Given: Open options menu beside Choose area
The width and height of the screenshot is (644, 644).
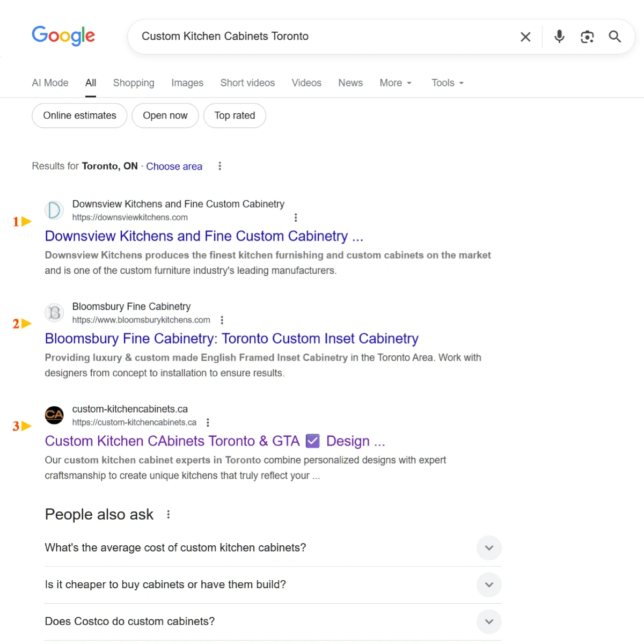Looking at the screenshot, I should [x=219, y=166].
